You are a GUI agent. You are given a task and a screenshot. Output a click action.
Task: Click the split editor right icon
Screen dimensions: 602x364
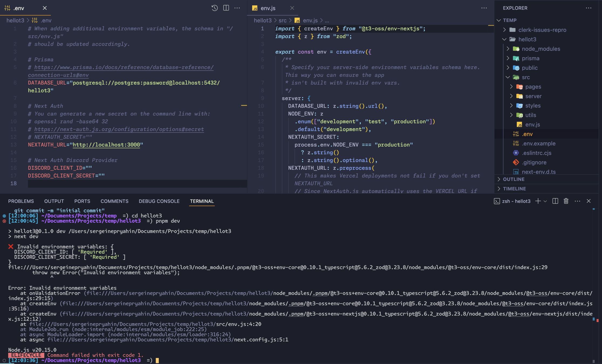coord(226,8)
